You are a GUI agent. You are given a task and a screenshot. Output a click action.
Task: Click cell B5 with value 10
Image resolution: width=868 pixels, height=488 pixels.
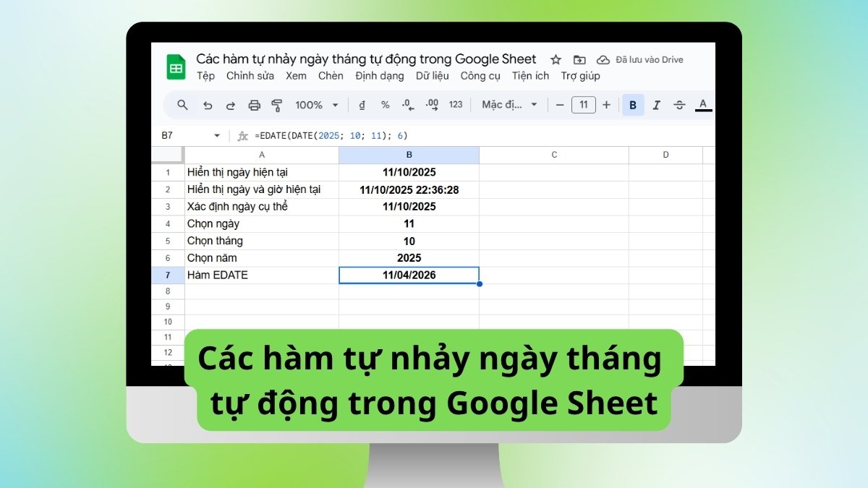point(409,241)
